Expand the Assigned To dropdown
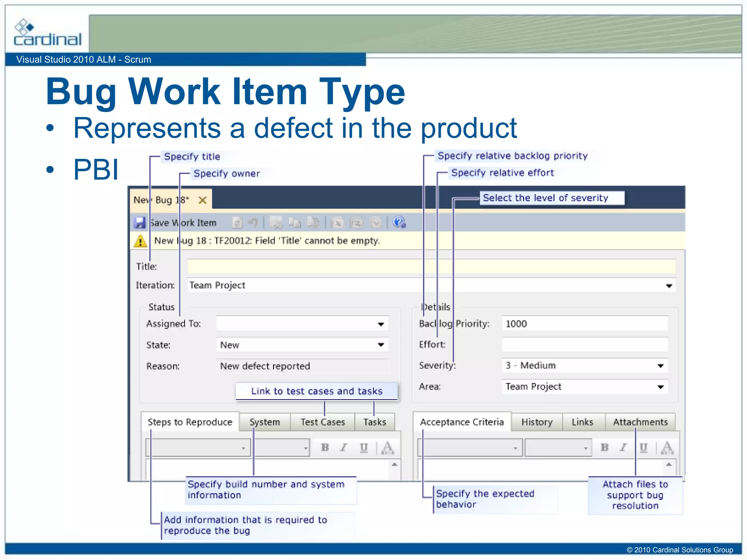The width and height of the screenshot is (747, 560). point(381,324)
